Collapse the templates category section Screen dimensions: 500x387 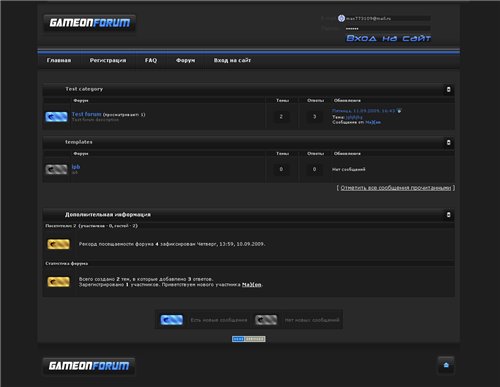click(x=448, y=142)
